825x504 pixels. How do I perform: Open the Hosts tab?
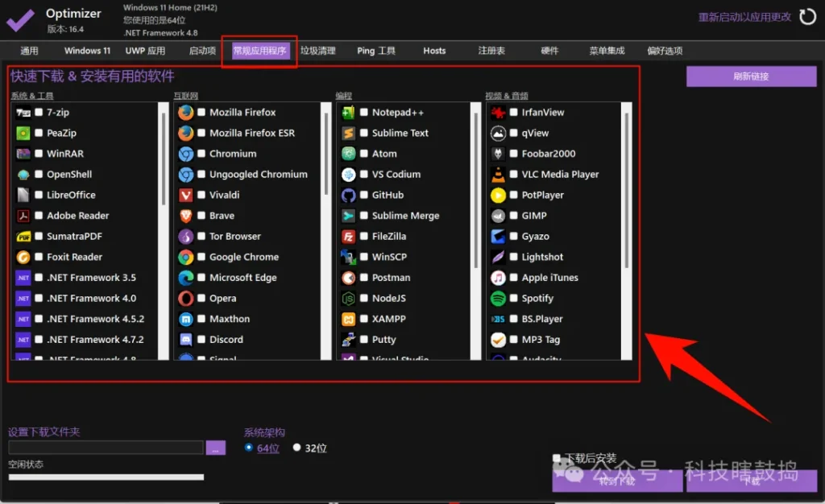pyautogui.click(x=434, y=51)
